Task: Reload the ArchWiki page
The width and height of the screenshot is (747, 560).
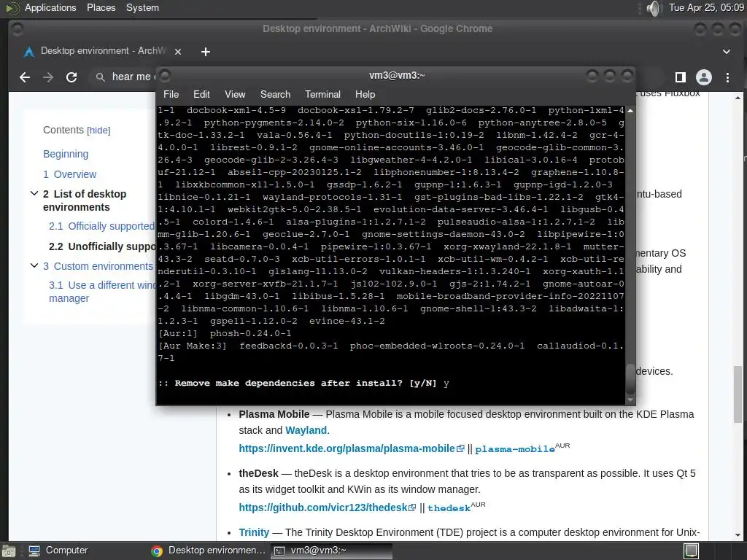Action: (71, 77)
